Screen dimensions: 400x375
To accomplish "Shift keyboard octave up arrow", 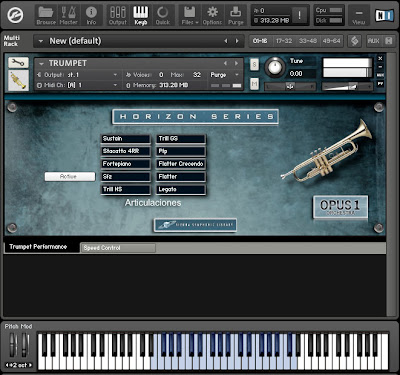I will tap(31, 365).
